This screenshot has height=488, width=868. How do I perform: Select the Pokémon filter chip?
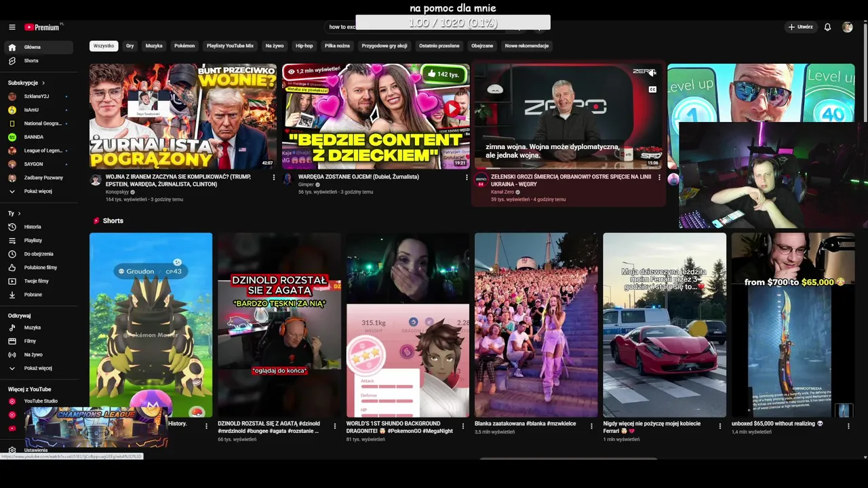(x=184, y=46)
